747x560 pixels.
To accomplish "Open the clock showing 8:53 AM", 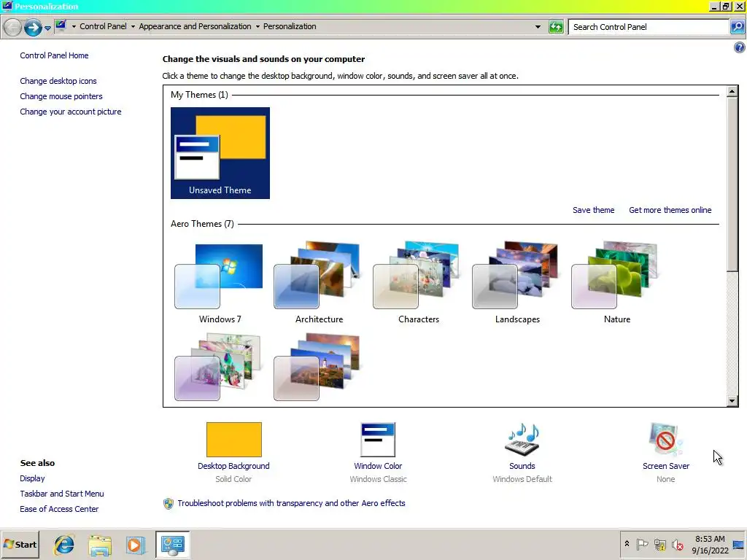I will [710, 544].
